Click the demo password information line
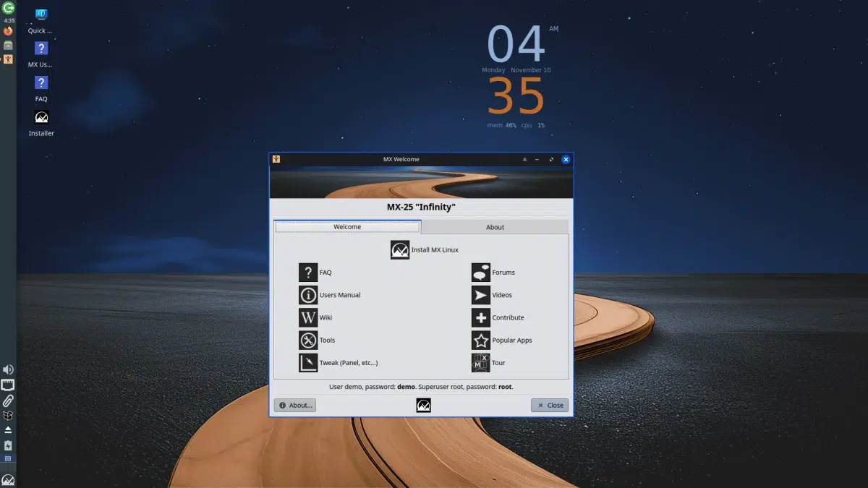 pos(421,387)
